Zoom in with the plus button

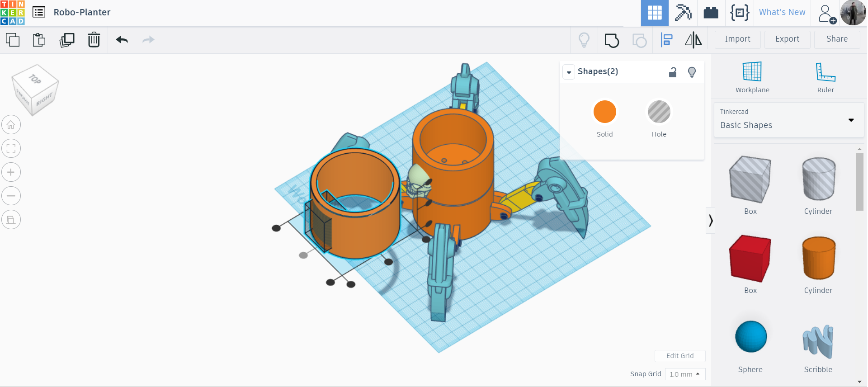pyautogui.click(x=11, y=172)
